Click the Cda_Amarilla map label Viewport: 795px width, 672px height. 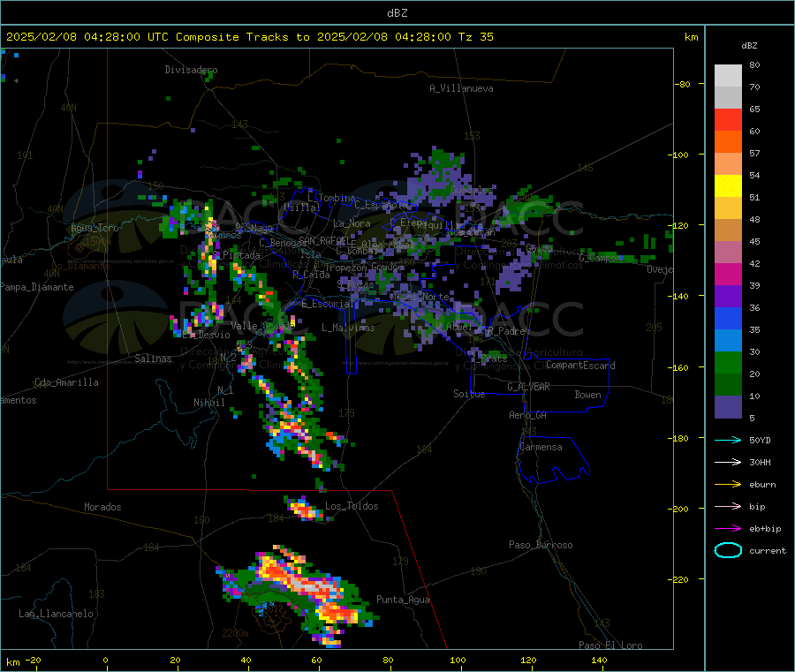point(66,382)
